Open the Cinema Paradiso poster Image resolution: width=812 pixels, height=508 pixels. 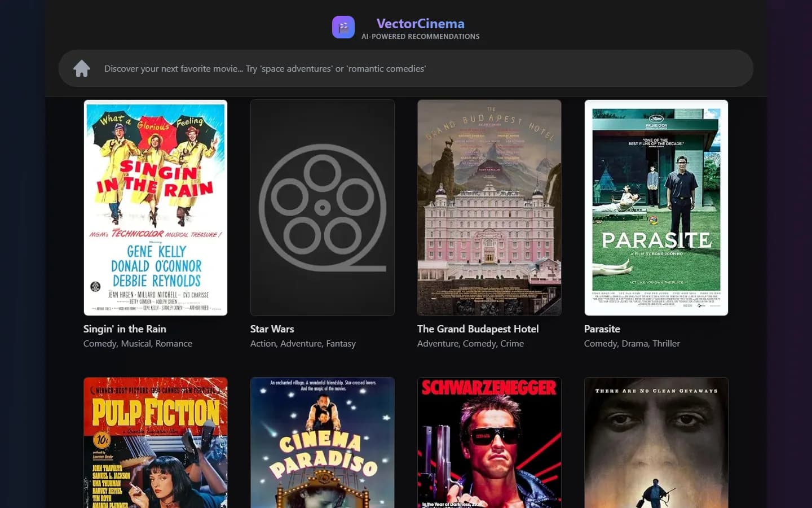[x=323, y=443]
